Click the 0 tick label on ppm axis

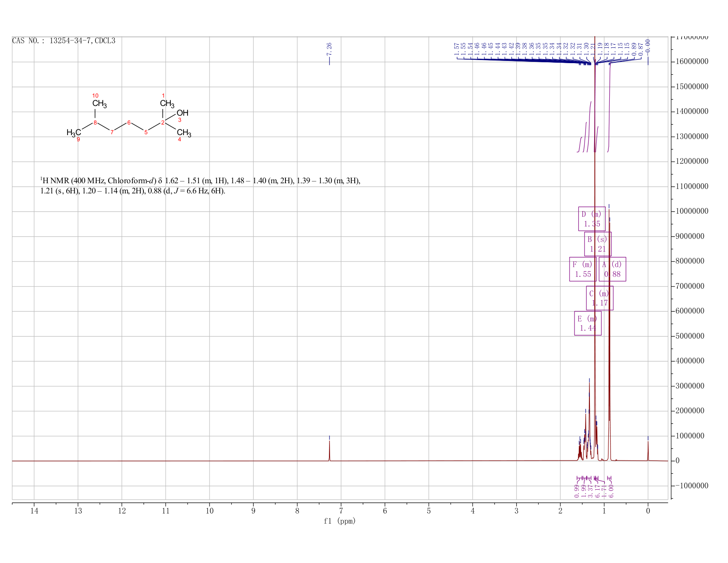click(648, 511)
